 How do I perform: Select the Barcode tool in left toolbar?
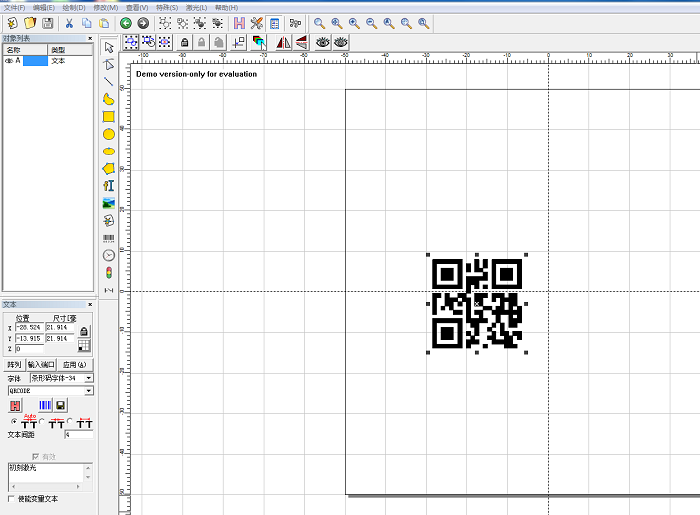pyautogui.click(x=109, y=238)
